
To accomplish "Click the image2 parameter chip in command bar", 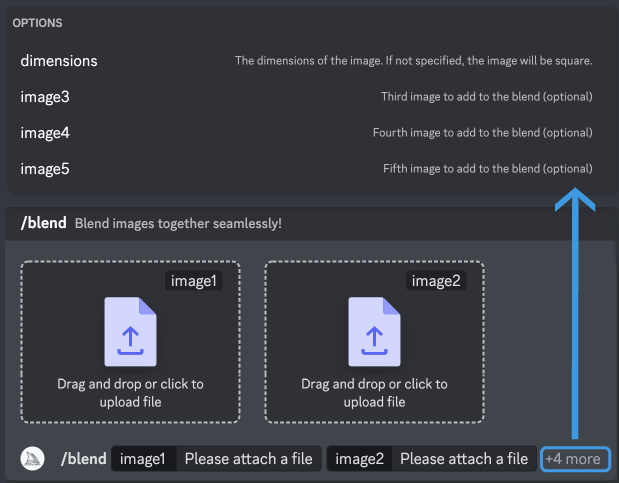I will (x=359, y=459).
